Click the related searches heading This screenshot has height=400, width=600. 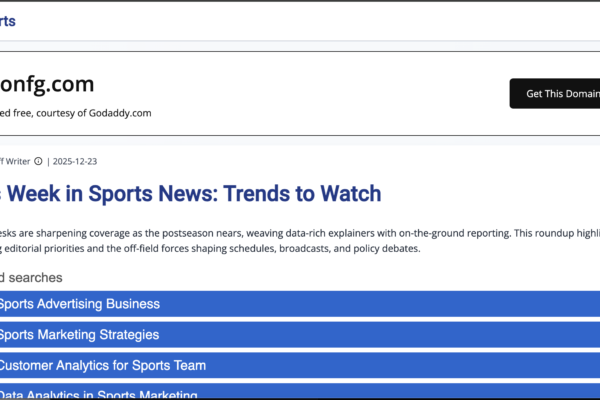click(x=31, y=277)
